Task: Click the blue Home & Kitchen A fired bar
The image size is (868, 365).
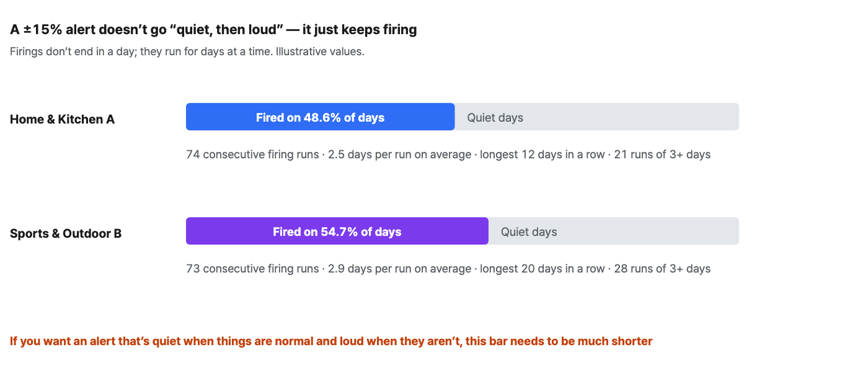Action: [320, 117]
